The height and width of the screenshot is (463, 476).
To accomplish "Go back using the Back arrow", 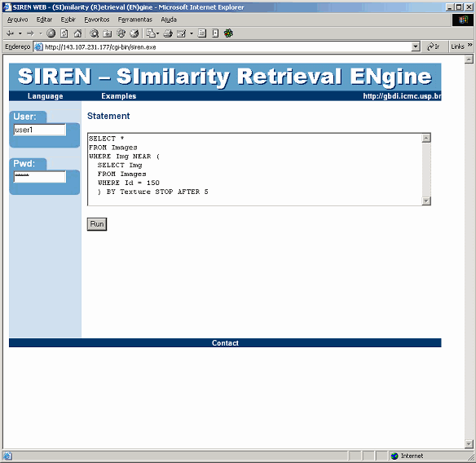I will pyautogui.click(x=10, y=33).
